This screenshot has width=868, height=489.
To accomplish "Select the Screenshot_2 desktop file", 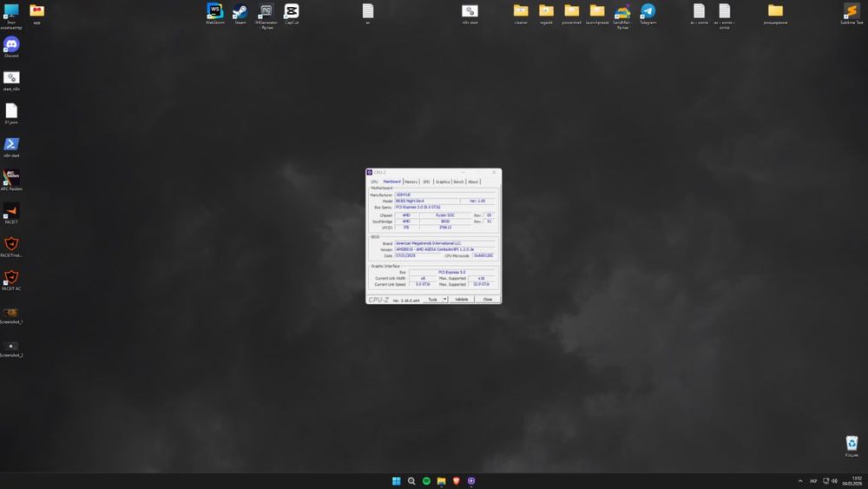I will tap(11, 348).
